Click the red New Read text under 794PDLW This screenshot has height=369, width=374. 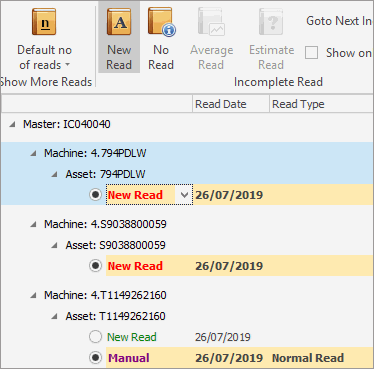pyautogui.click(x=135, y=195)
